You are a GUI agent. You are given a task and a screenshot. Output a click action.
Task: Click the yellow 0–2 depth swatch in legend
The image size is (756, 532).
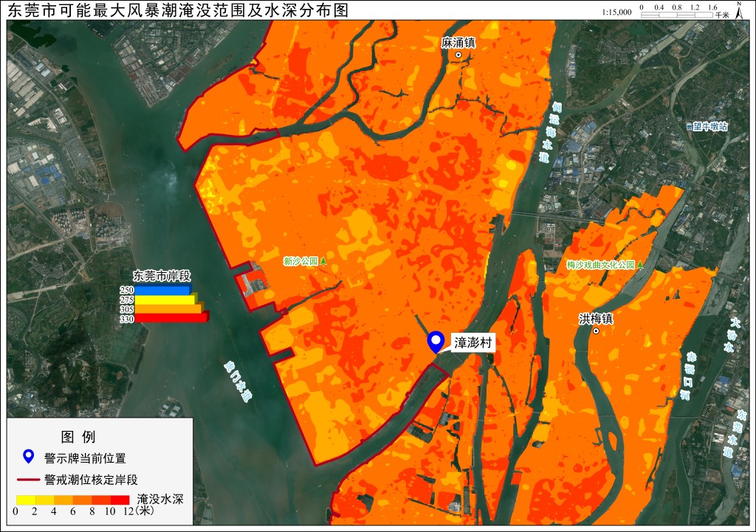click(26, 500)
